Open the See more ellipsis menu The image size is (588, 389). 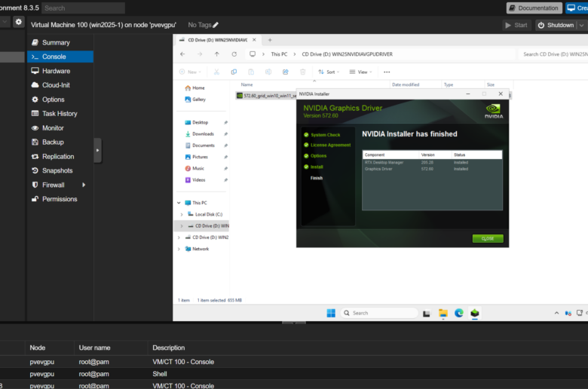click(x=387, y=72)
